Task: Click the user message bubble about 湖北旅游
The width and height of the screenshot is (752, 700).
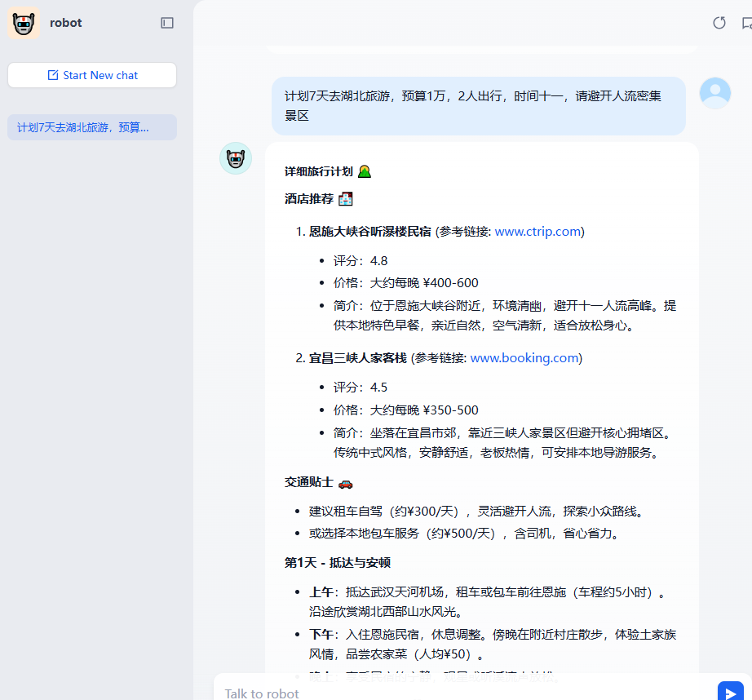Action: 478,106
